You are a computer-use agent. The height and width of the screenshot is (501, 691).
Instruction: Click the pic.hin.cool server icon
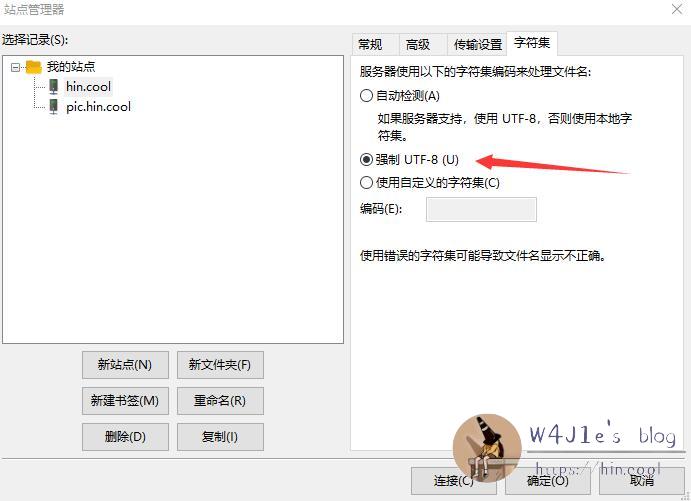(53, 106)
